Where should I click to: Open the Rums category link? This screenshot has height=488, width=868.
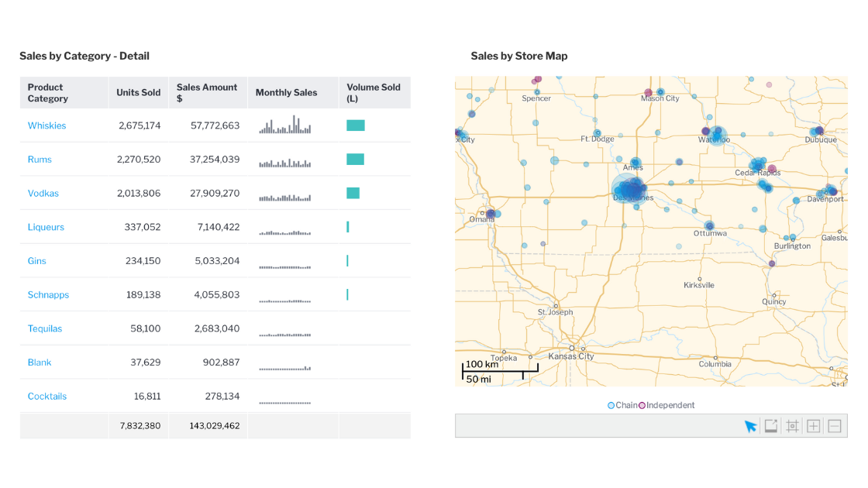(40, 160)
